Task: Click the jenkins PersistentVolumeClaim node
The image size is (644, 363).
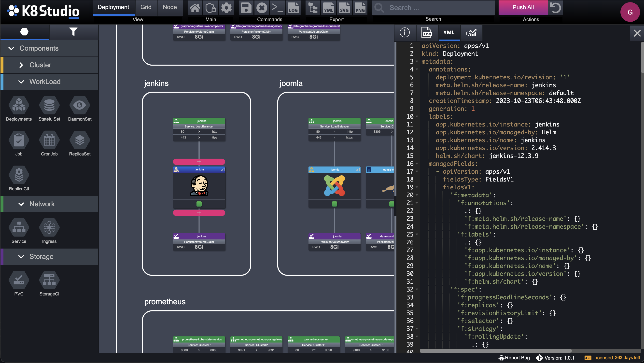Action: click(x=199, y=242)
